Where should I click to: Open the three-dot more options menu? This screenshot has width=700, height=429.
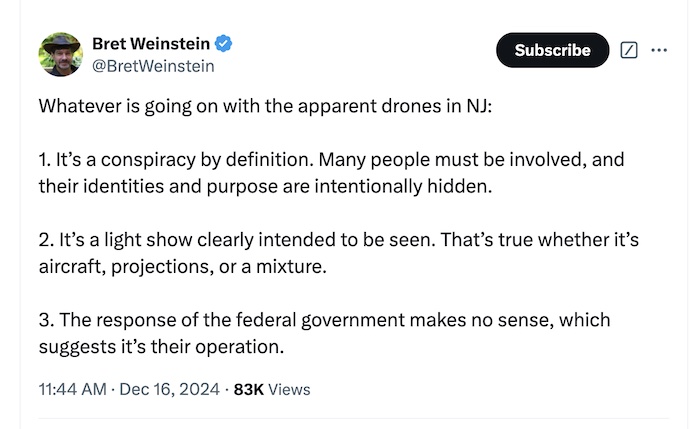pyautogui.click(x=658, y=50)
